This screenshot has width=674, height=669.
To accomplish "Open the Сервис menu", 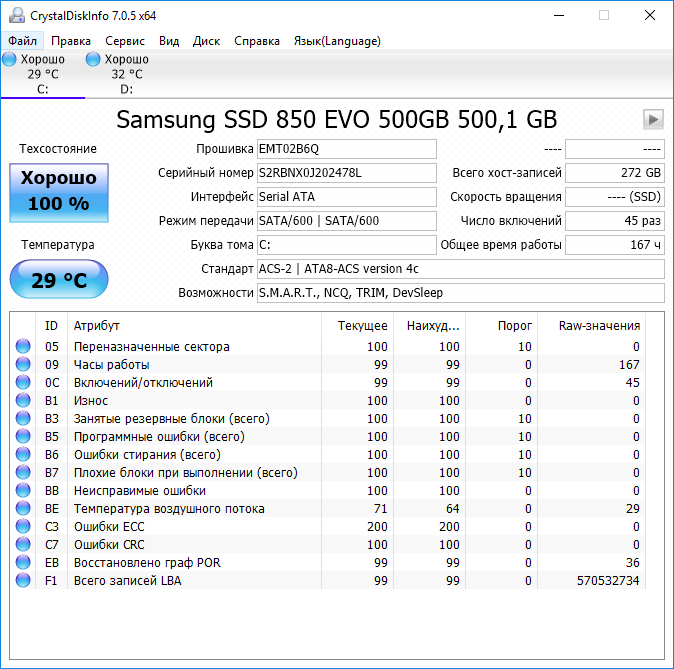I will pos(124,41).
